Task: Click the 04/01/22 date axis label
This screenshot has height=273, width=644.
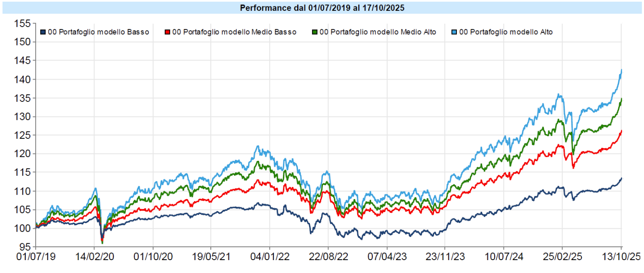Action: click(270, 257)
